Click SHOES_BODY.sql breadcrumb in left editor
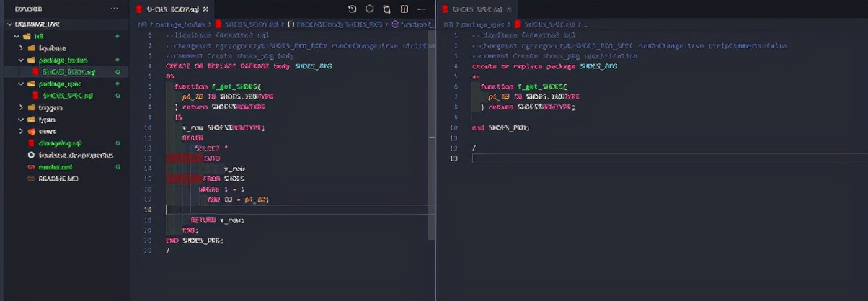 tap(248, 24)
